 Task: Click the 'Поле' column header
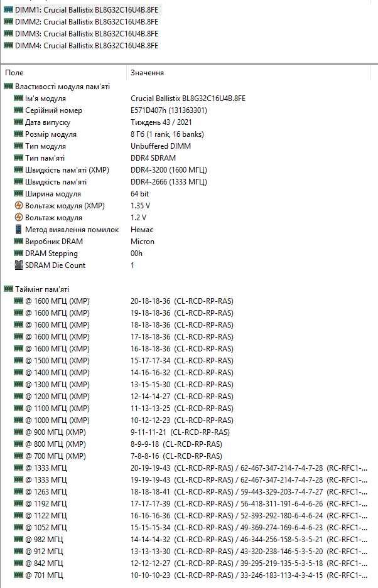tap(14, 73)
